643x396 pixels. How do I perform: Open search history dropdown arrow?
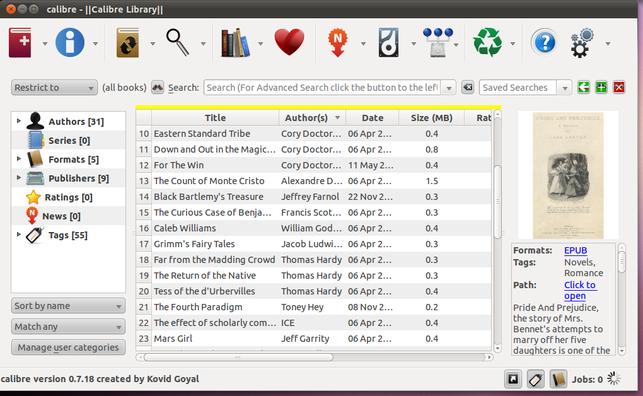click(x=449, y=88)
